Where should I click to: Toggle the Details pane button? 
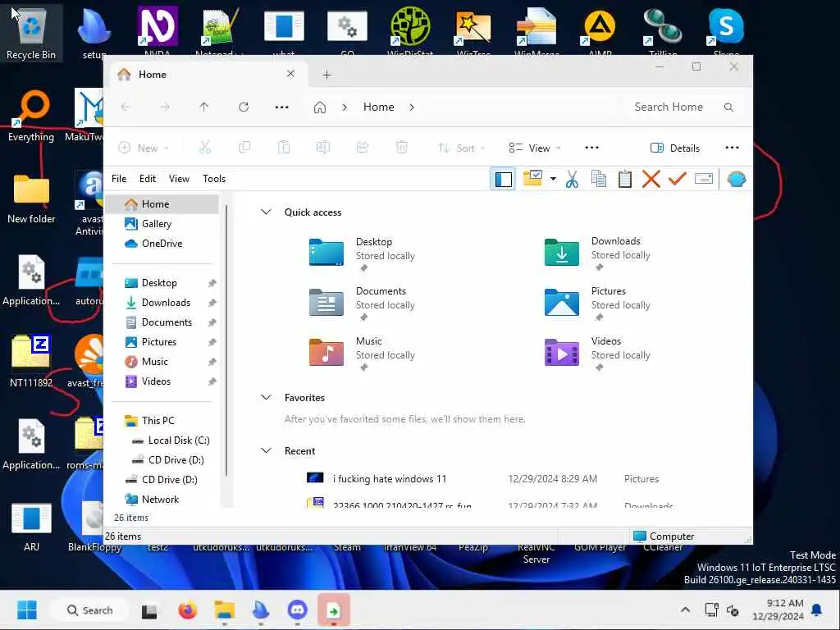click(x=675, y=148)
